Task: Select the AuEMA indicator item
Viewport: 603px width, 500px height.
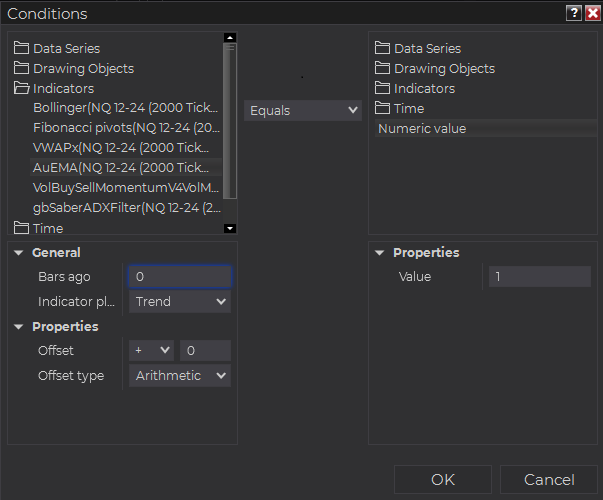Action: coord(120,167)
